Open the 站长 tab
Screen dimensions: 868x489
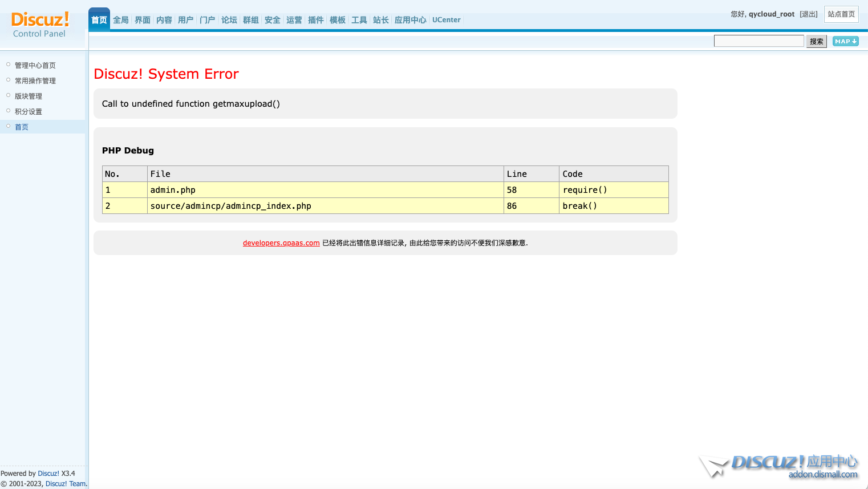point(381,20)
